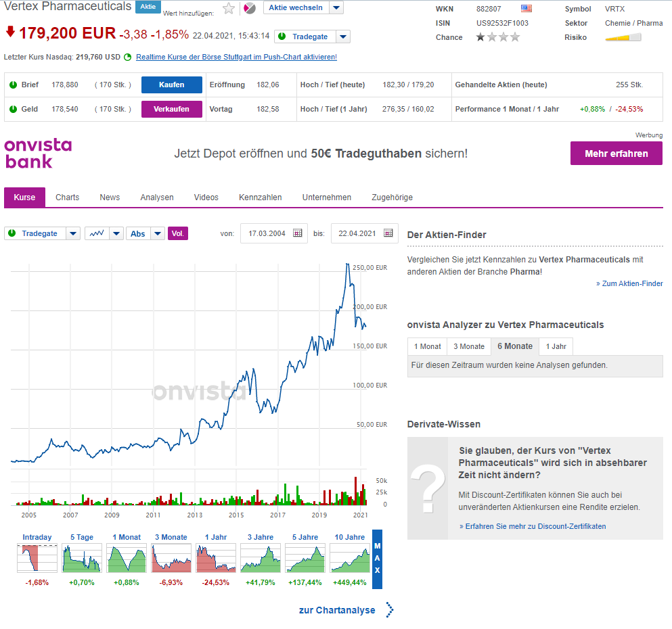Switch to the Zugehörige tab
672x629 pixels.
pyautogui.click(x=392, y=197)
